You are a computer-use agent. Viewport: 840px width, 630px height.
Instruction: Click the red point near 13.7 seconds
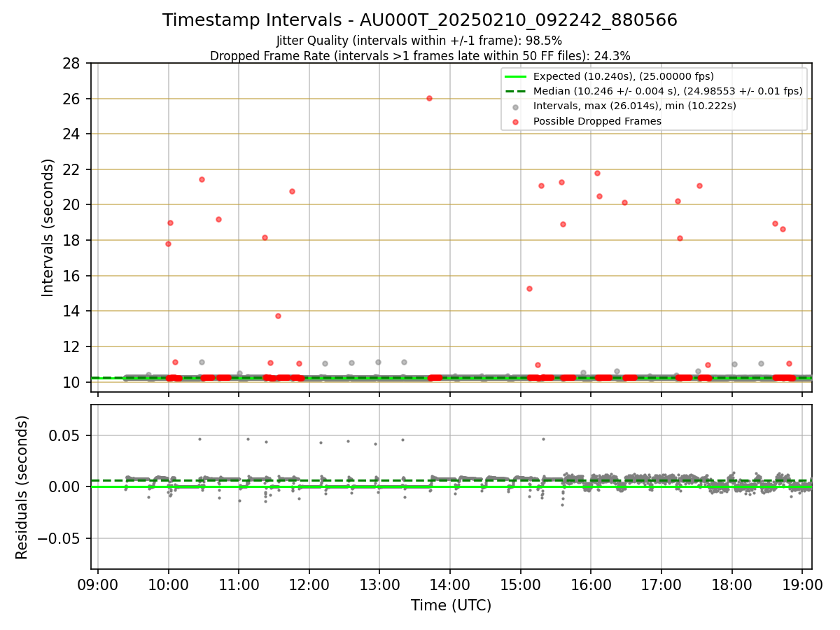(x=278, y=316)
